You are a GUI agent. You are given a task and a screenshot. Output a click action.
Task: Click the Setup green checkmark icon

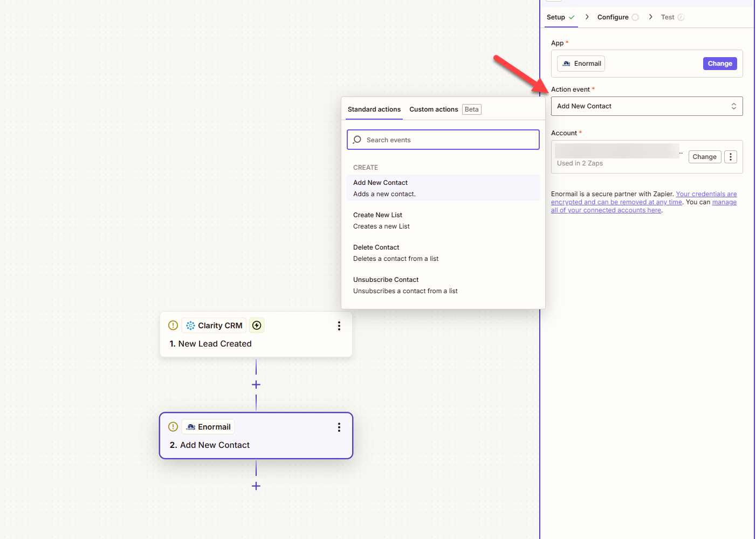click(572, 17)
